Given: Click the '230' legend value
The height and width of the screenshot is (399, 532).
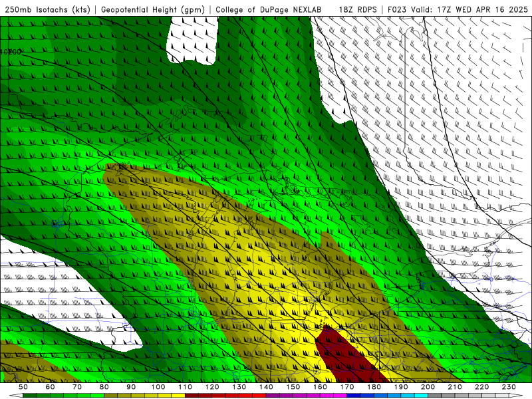Looking at the screenshot, I should point(509,387).
